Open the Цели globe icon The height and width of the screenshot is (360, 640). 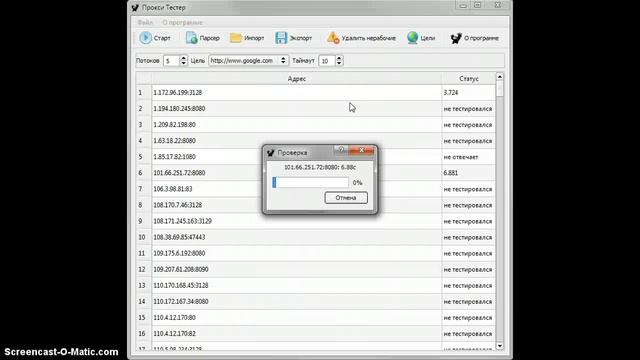click(413, 38)
